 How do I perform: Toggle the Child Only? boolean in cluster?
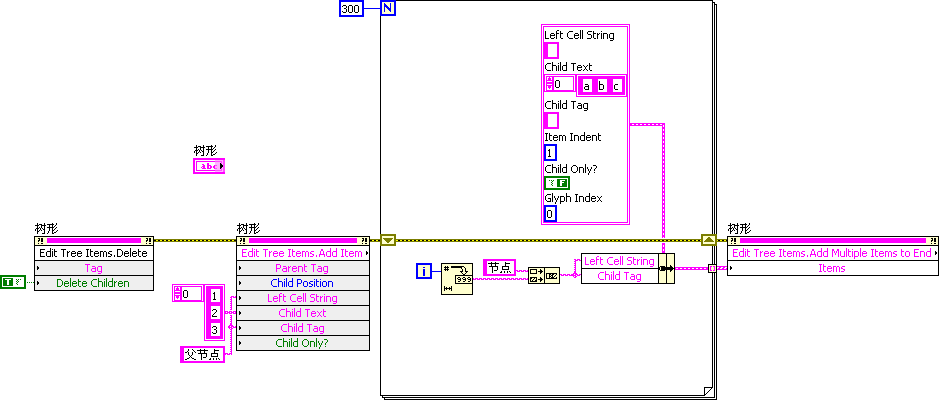(x=556, y=183)
